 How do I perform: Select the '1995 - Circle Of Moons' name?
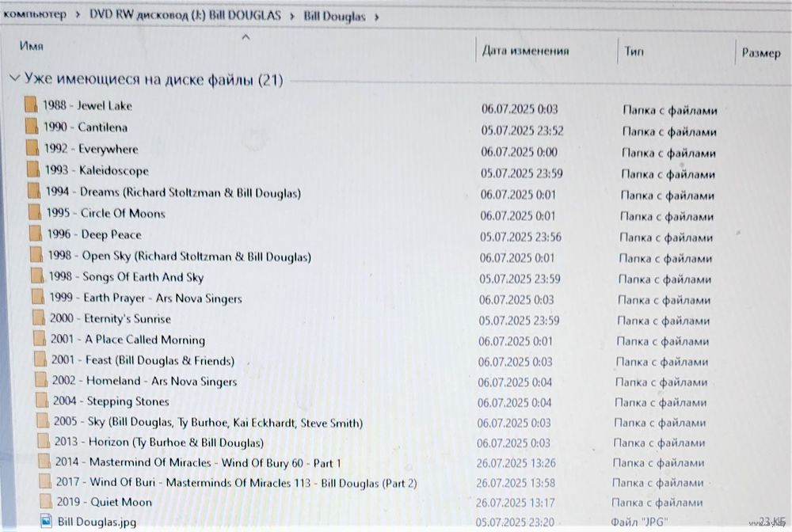click(105, 213)
